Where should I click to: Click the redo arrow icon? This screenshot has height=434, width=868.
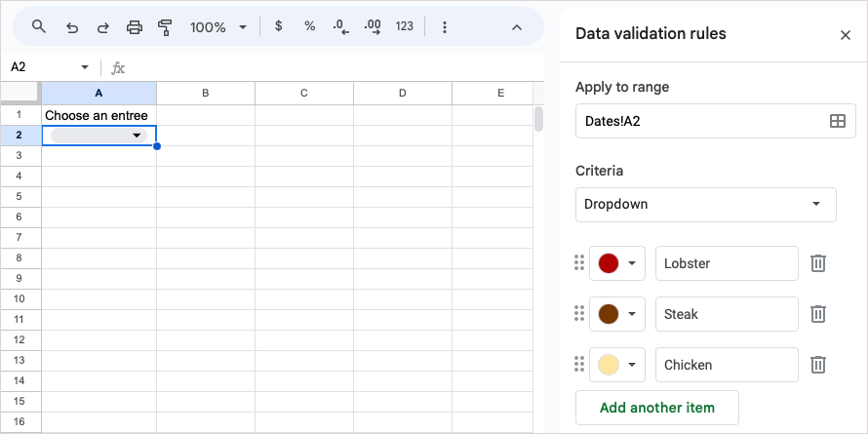102,27
